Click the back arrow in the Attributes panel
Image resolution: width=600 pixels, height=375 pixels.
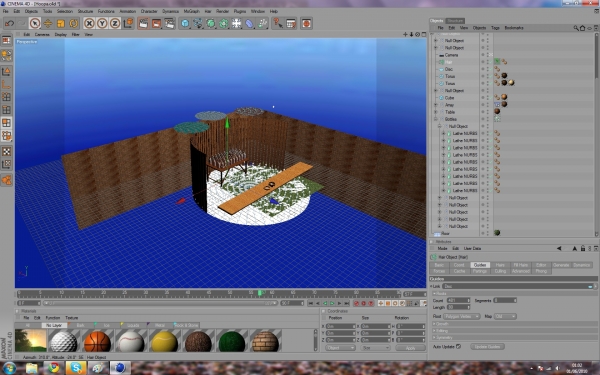pyautogui.click(x=559, y=248)
